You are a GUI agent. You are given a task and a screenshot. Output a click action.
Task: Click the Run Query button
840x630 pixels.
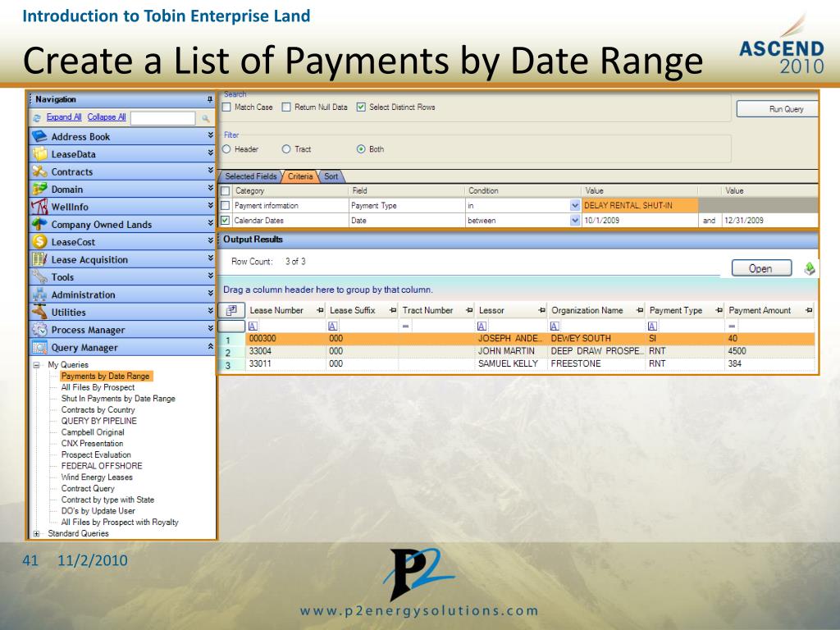778,109
